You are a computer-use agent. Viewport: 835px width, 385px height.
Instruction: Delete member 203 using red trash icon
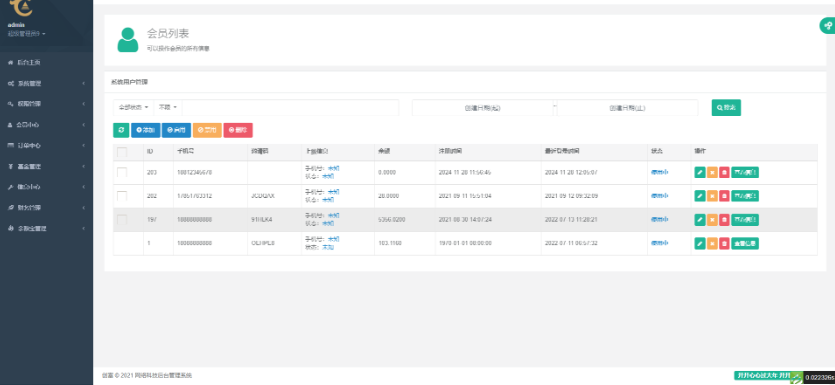(724, 173)
